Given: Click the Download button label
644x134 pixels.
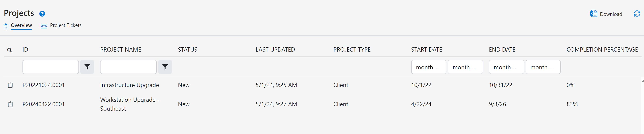Looking at the screenshot, I should point(611,14).
